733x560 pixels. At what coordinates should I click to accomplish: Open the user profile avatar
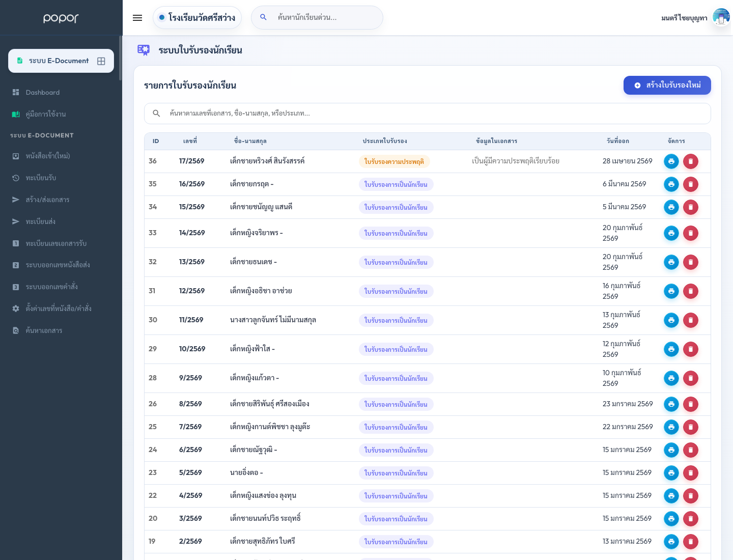(x=721, y=17)
